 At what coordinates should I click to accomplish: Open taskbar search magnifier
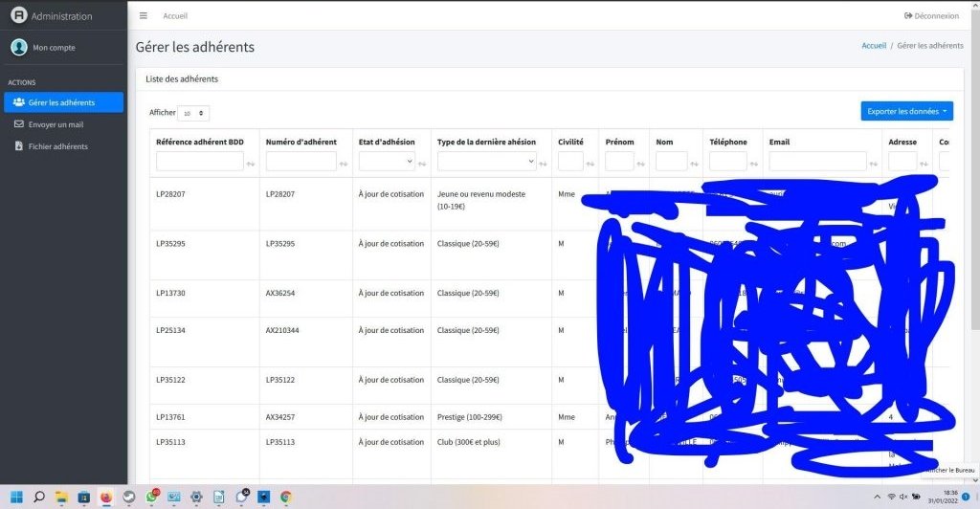point(39,497)
